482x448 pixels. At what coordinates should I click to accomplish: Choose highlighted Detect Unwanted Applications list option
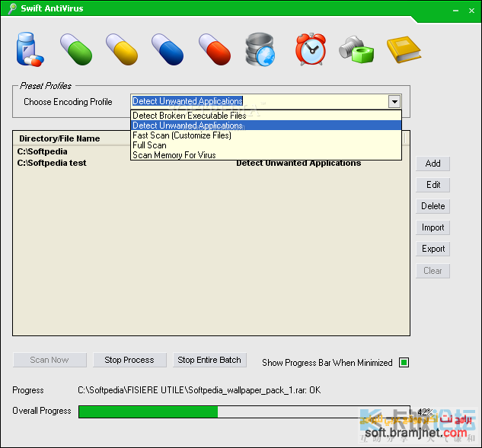point(266,126)
